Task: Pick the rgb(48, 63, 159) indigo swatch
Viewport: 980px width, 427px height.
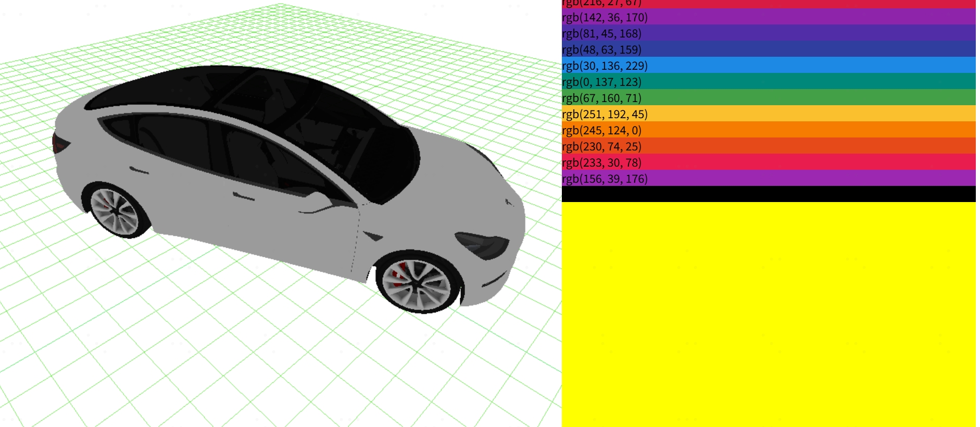Action: click(769, 49)
